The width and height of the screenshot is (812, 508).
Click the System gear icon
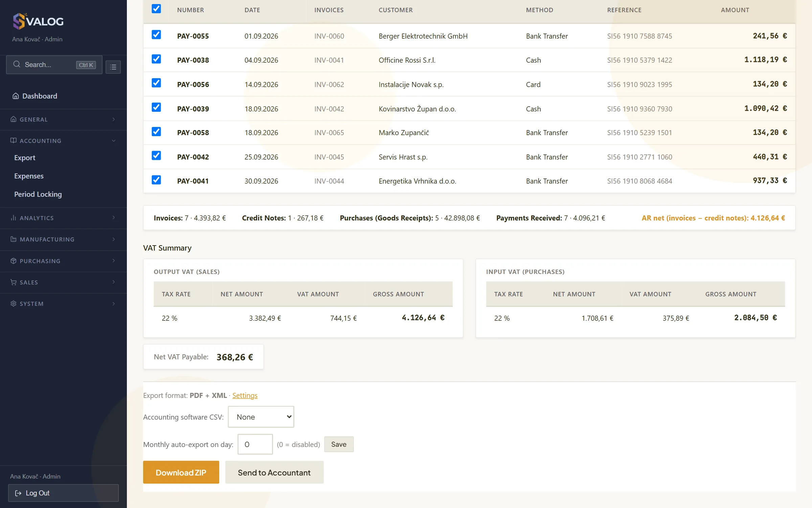[14, 303]
